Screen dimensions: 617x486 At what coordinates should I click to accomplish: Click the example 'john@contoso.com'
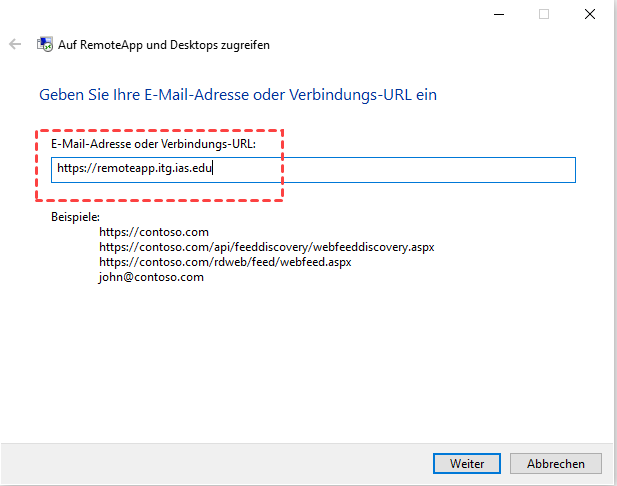pos(151,277)
